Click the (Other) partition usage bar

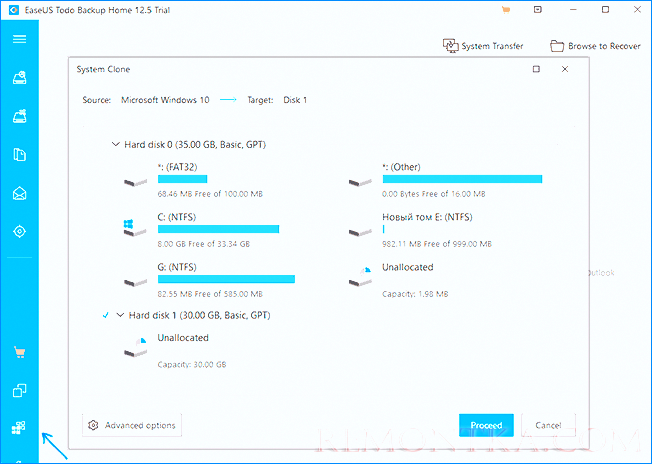(462, 179)
